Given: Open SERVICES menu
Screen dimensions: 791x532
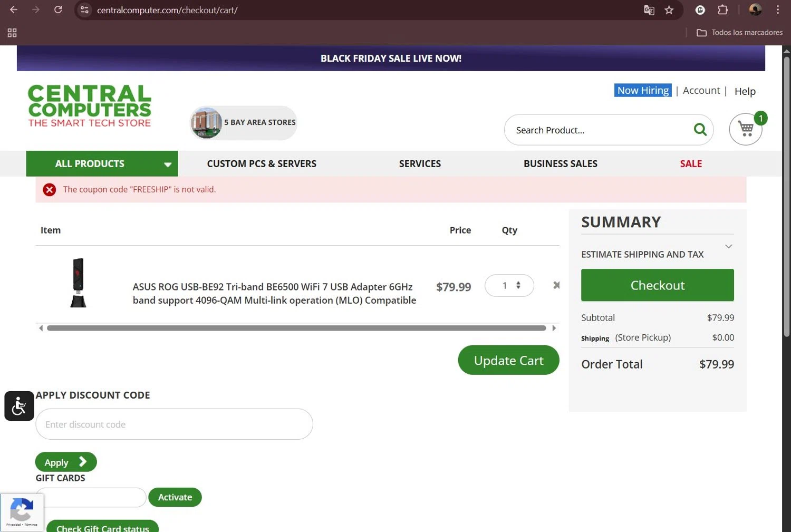Looking at the screenshot, I should pos(420,164).
